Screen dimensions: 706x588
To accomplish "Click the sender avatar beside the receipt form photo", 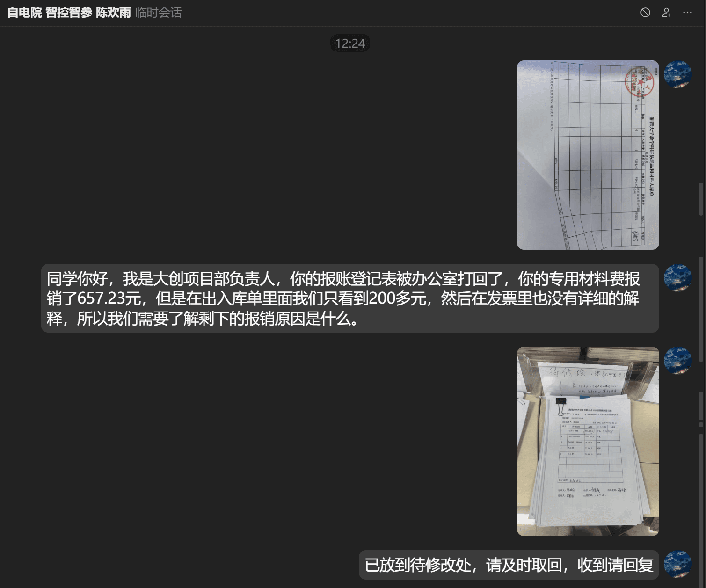I will (678, 74).
